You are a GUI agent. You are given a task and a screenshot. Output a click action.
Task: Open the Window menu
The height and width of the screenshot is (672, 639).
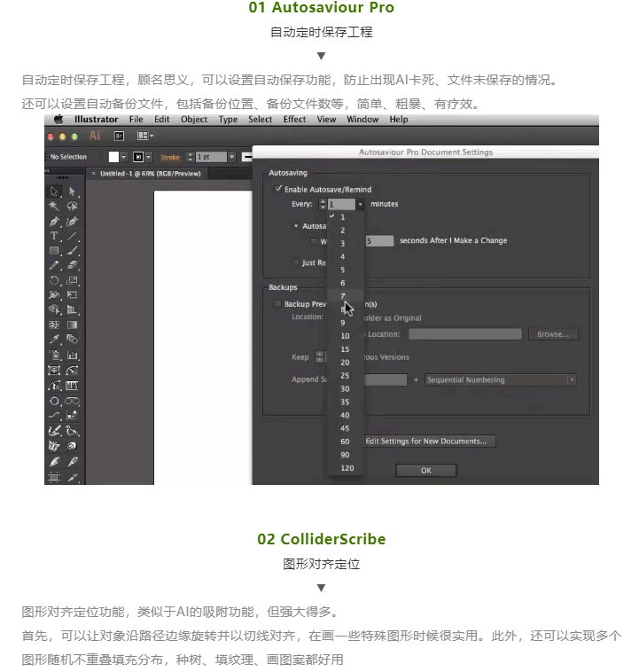point(362,120)
